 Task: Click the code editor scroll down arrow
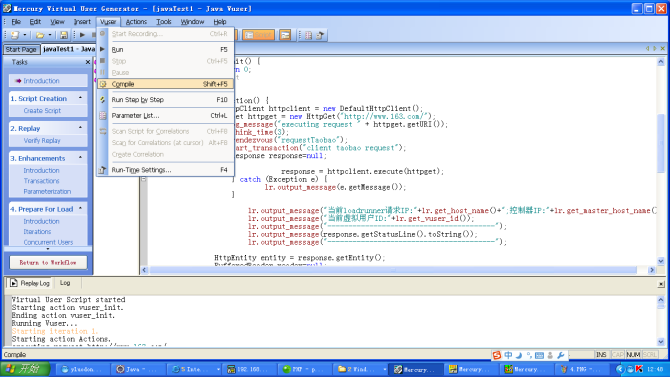[x=661, y=261]
